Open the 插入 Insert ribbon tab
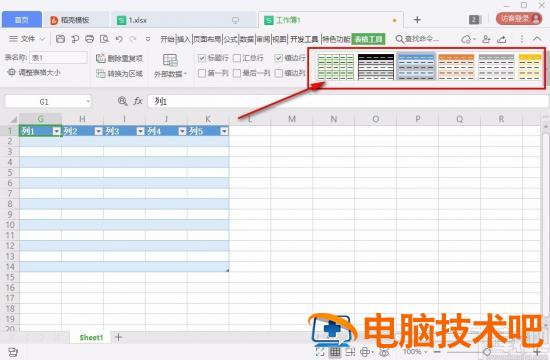The image size is (550, 360). (184, 39)
